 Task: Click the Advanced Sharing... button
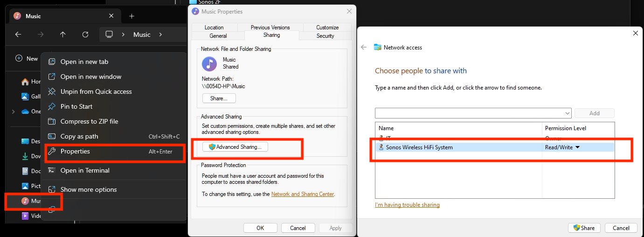(235, 147)
